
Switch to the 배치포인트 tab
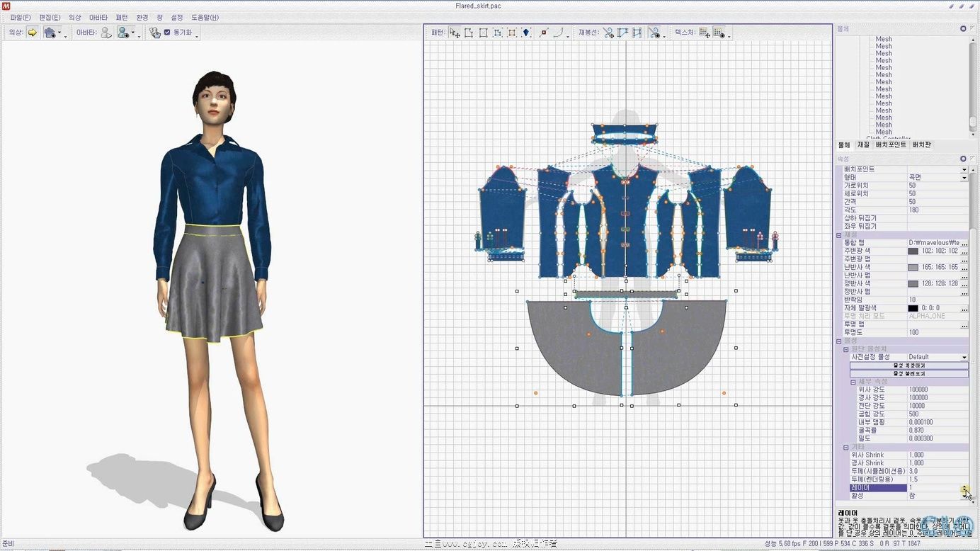coord(891,144)
